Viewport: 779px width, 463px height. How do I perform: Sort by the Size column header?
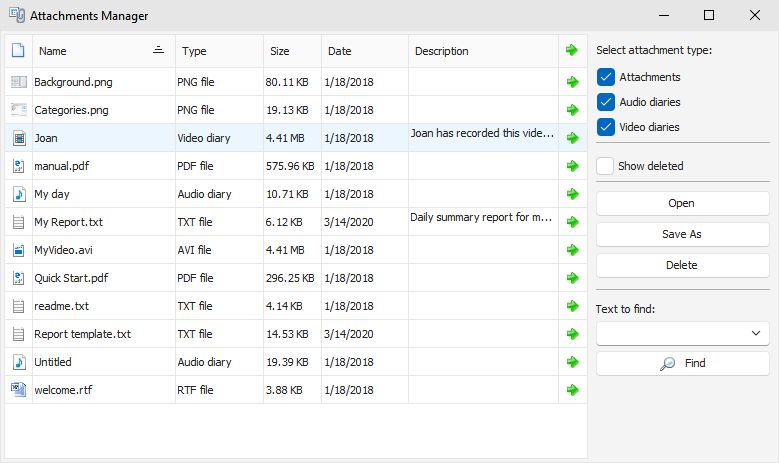coord(292,51)
